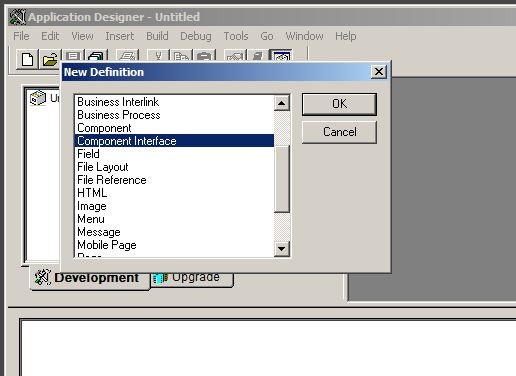This screenshot has height=376, width=516.
Task: Select Menu in the definition list
Action: (174, 219)
